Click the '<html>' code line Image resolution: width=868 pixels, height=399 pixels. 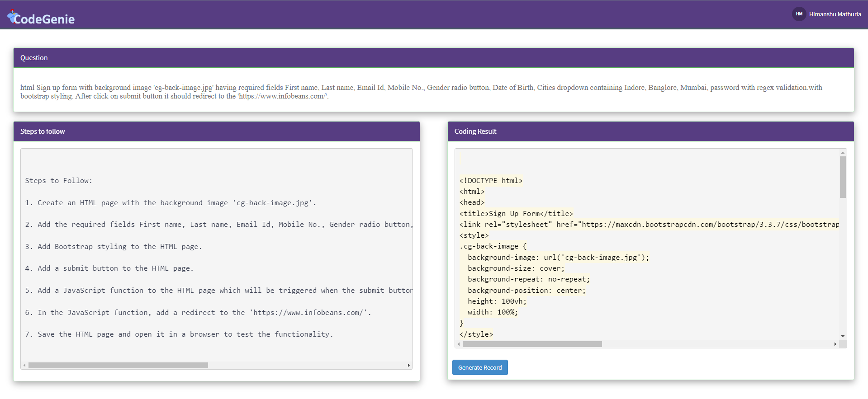[x=472, y=192]
